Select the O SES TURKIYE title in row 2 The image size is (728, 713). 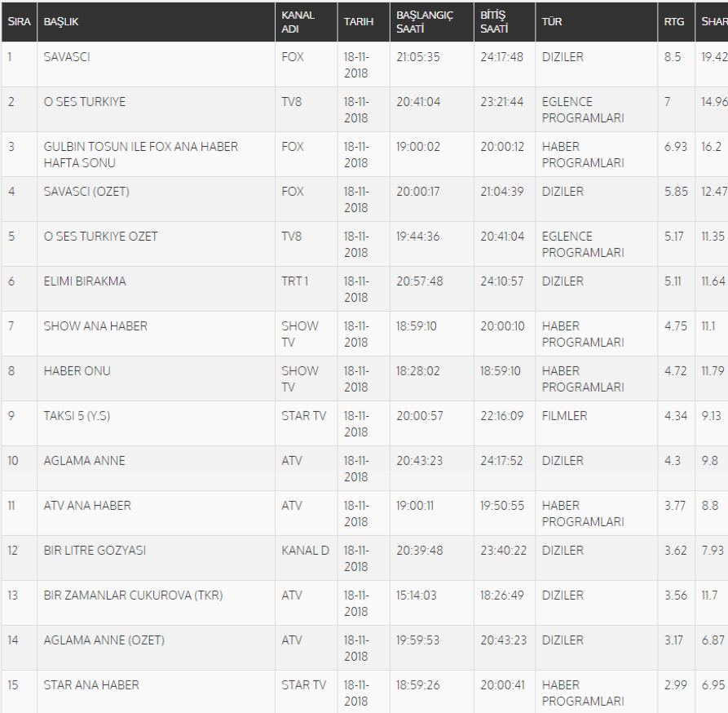coord(85,102)
